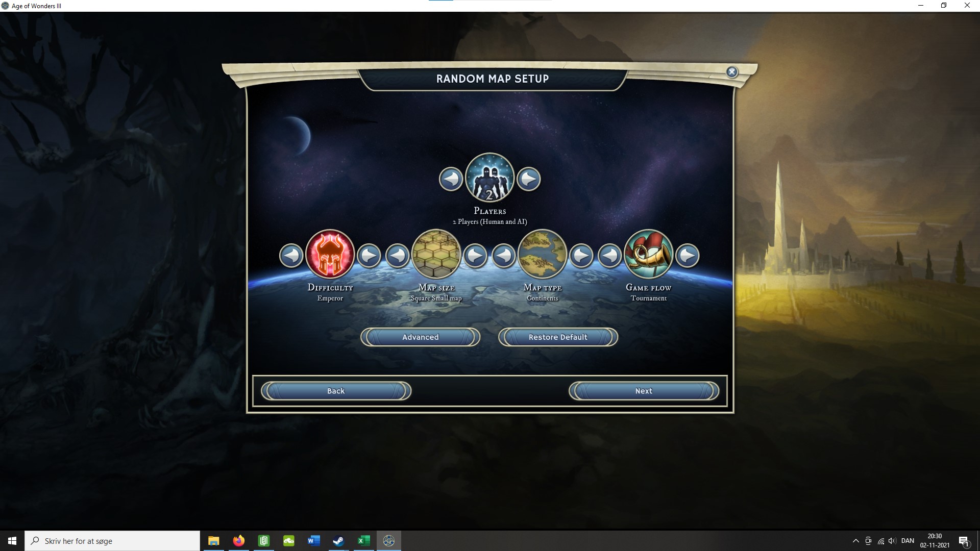Click the Game Flow horn icon
The height and width of the screenshot is (551, 980).
[648, 254]
